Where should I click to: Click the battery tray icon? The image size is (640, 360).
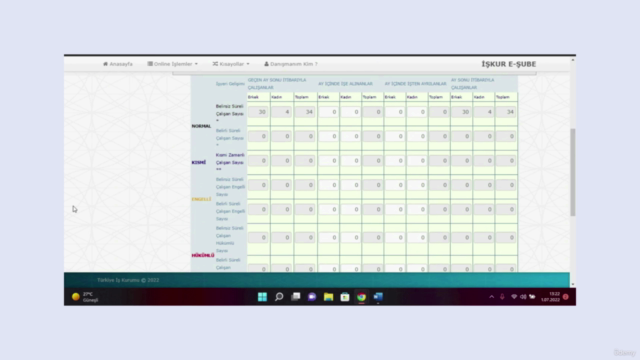click(x=532, y=297)
